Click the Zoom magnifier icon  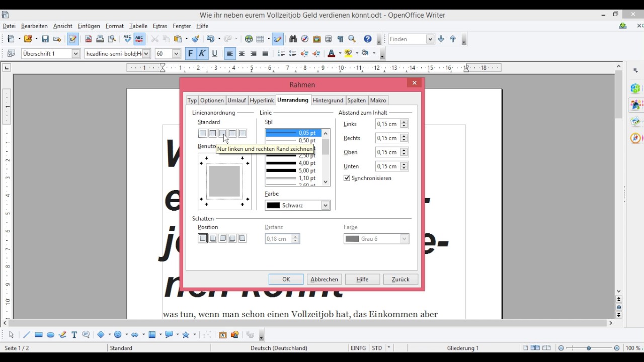coord(352,39)
